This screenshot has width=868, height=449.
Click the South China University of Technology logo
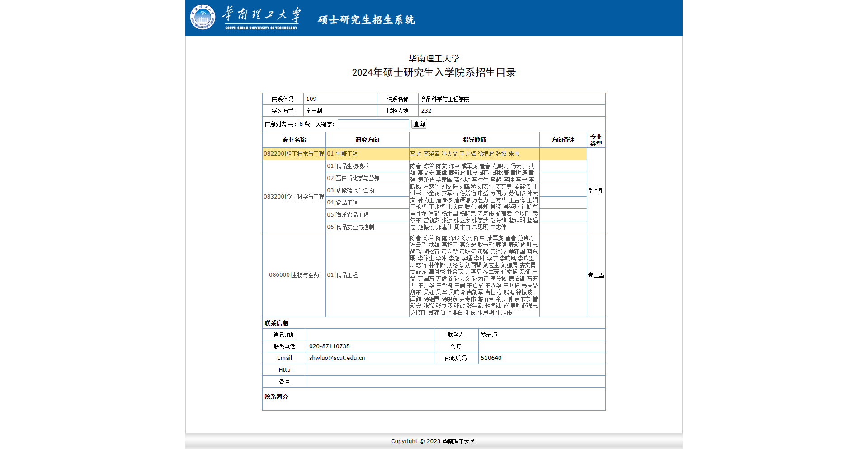(x=246, y=17)
